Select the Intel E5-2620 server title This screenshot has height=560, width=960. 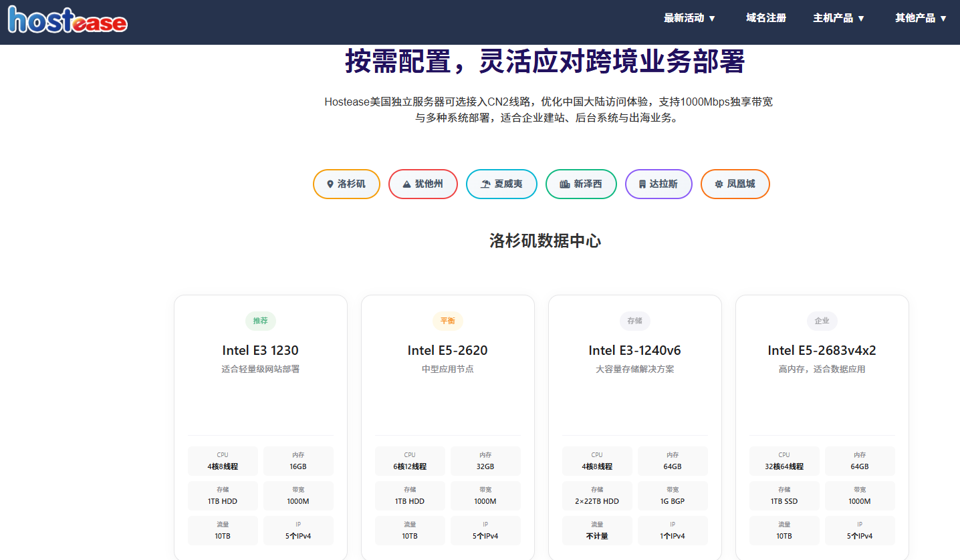(448, 350)
